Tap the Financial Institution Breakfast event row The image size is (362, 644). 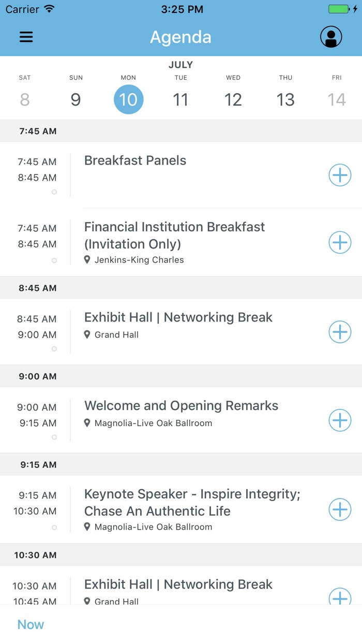pos(174,236)
